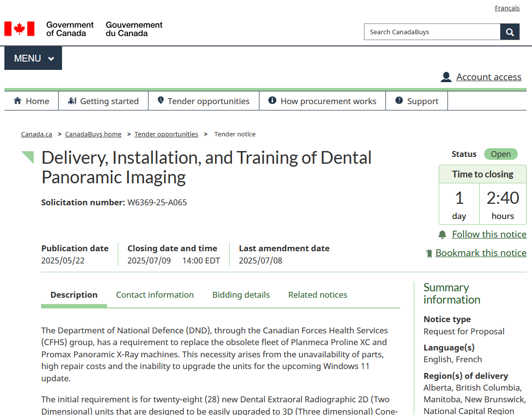The height and width of the screenshot is (415, 532).
Task: Click the Search CanadaBuys input field
Action: point(432,32)
